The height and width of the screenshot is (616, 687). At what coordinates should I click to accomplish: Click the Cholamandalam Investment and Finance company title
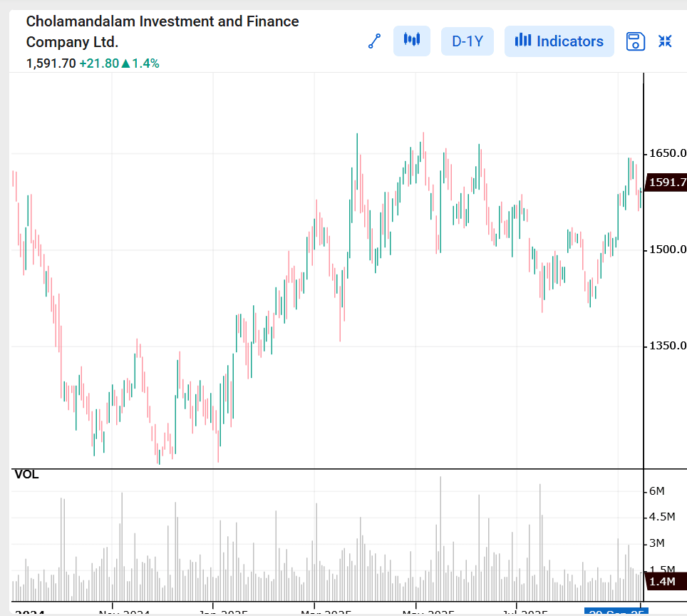click(x=162, y=31)
